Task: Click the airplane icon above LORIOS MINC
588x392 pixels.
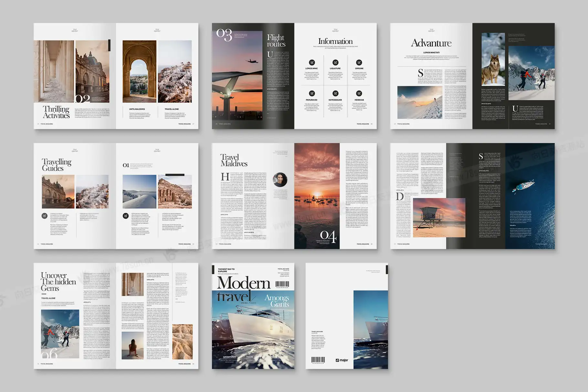Action: (x=311, y=63)
